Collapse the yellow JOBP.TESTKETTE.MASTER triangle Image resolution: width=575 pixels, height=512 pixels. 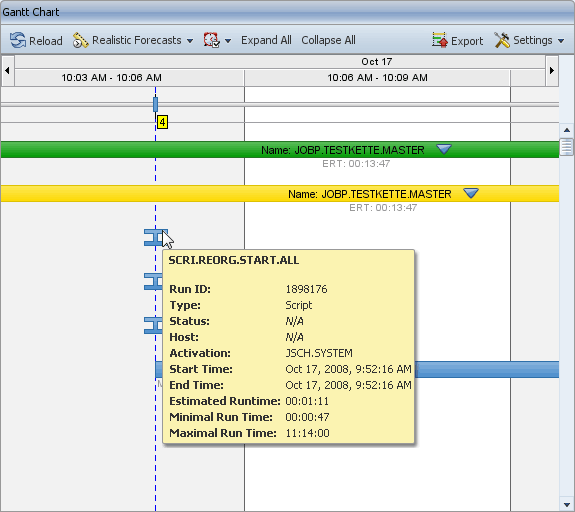(471, 193)
